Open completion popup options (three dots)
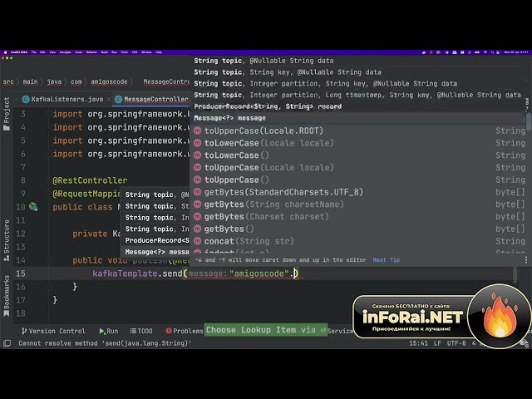Screen dimensions: 532x399 tap(526, 260)
